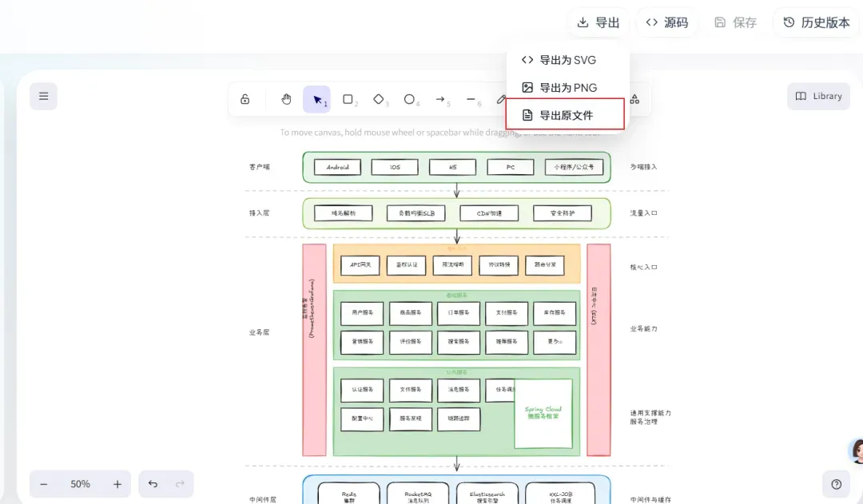Click the Spring Cloud 微服务框架 box
Image resolution: width=863 pixels, height=504 pixels.
click(x=543, y=413)
